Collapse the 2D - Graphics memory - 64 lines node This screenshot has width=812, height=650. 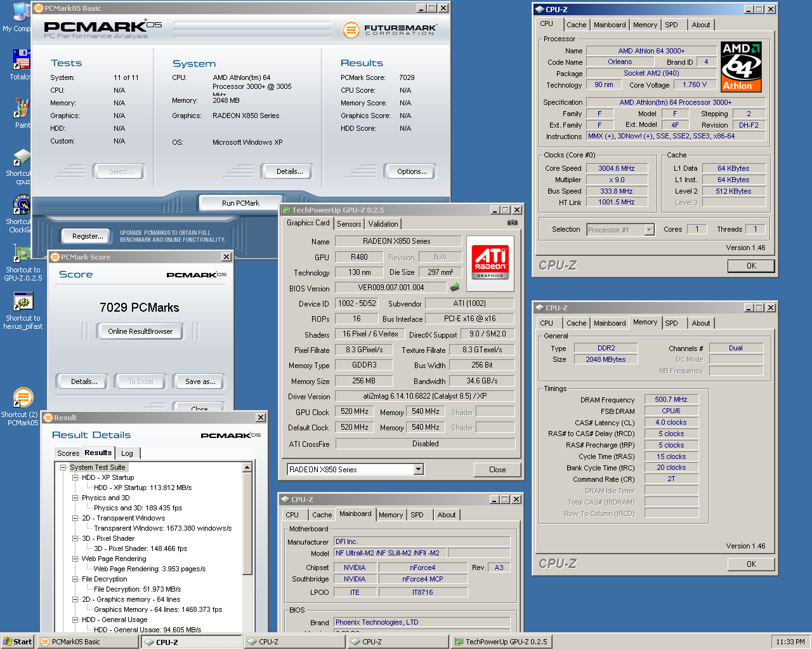tap(75, 599)
